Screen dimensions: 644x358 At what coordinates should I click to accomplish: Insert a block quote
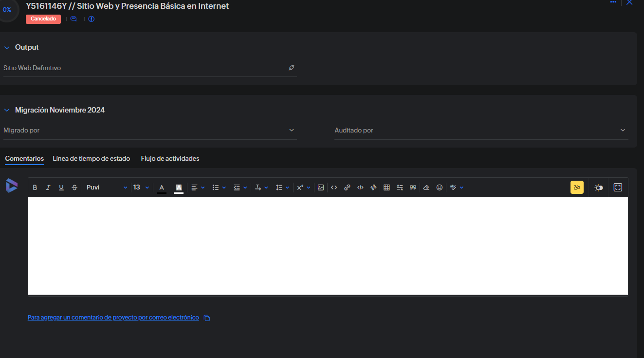click(413, 188)
